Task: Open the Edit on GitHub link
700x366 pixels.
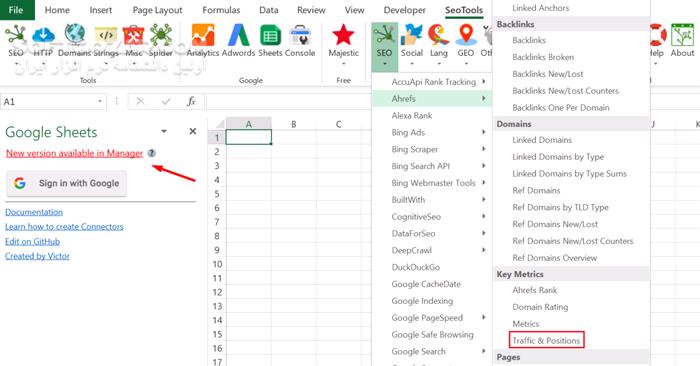Action: click(x=32, y=241)
